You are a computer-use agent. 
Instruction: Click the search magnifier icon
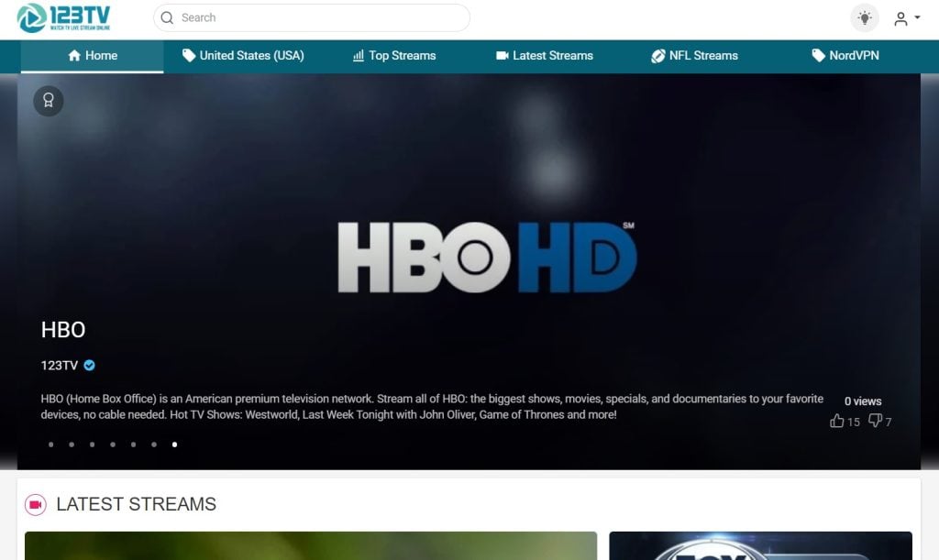[168, 18]
